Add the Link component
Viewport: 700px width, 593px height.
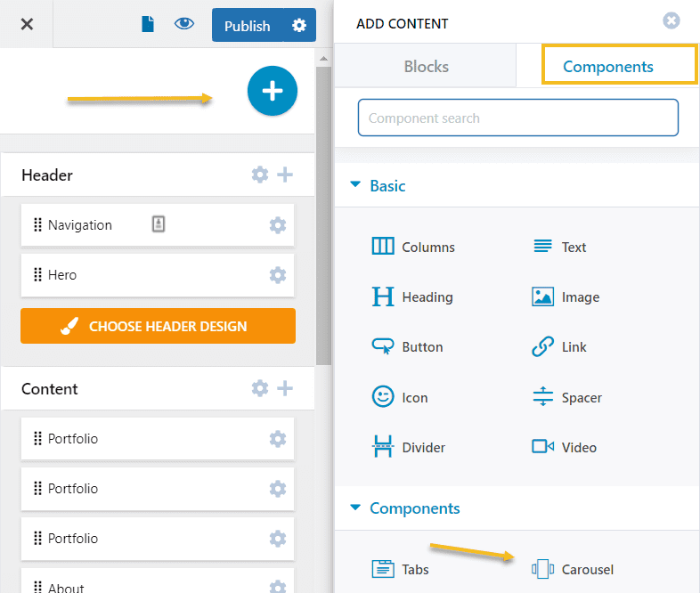point(559,346)
